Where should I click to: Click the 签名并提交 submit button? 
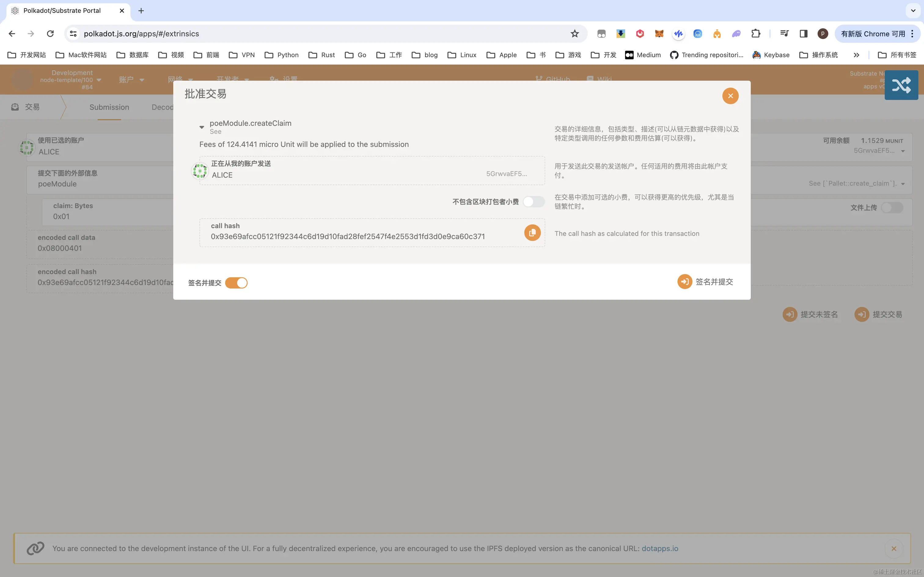[705, 281]
